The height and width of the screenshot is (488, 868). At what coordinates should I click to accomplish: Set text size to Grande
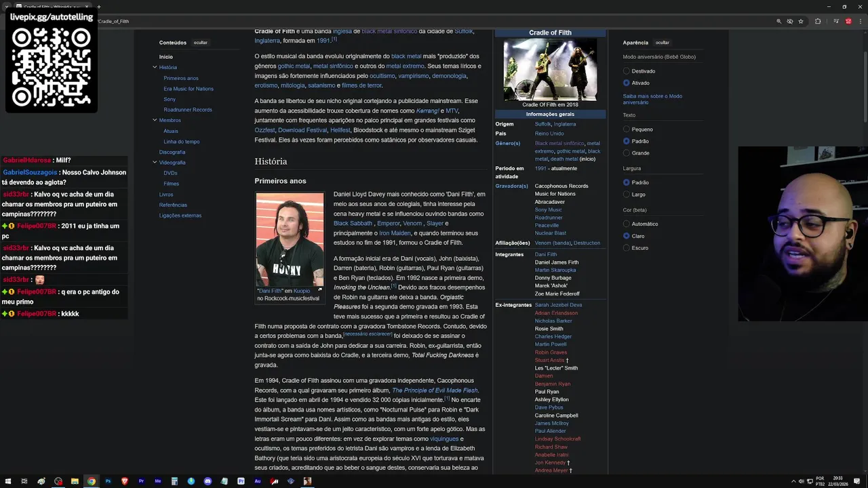pos(627,153)
